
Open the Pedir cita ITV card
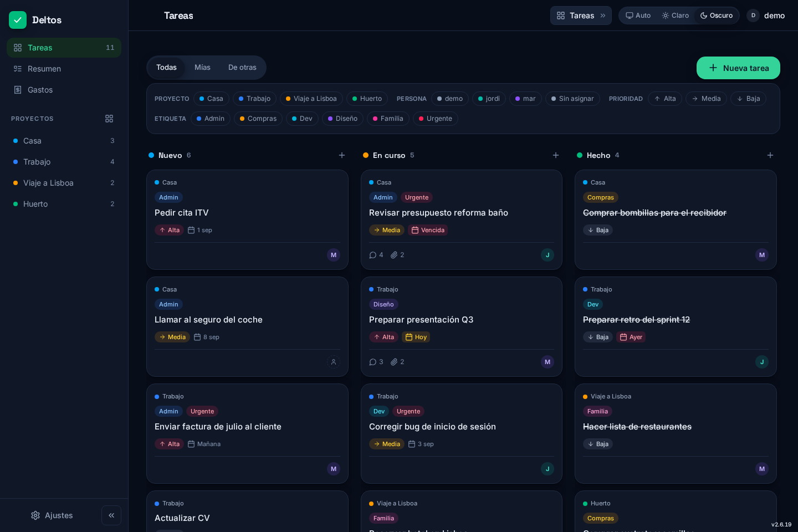click(x=247, y=219)
